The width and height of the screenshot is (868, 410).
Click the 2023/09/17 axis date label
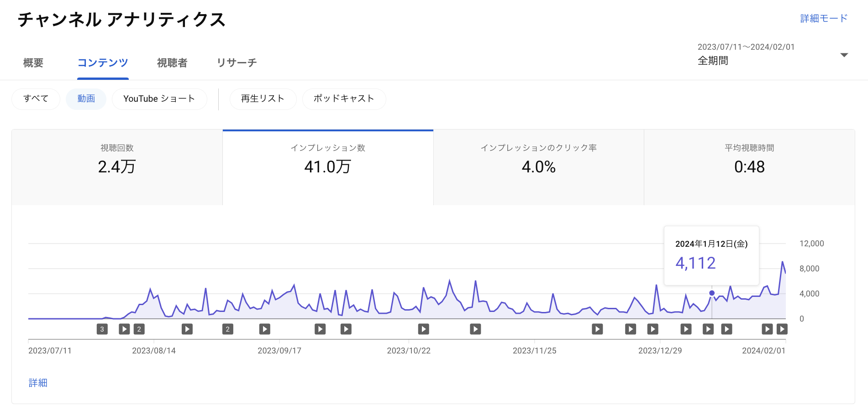pos(279,351)
